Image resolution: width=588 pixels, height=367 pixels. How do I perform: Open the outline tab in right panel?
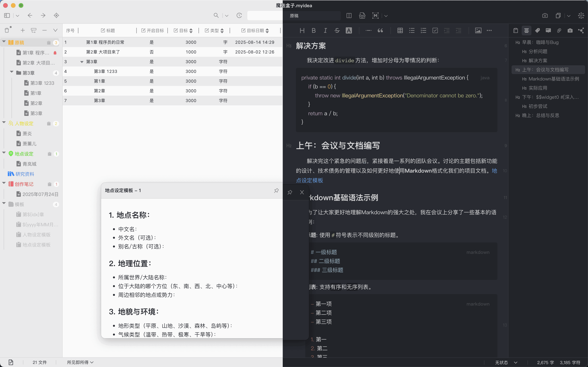click(x=526, y=30)
